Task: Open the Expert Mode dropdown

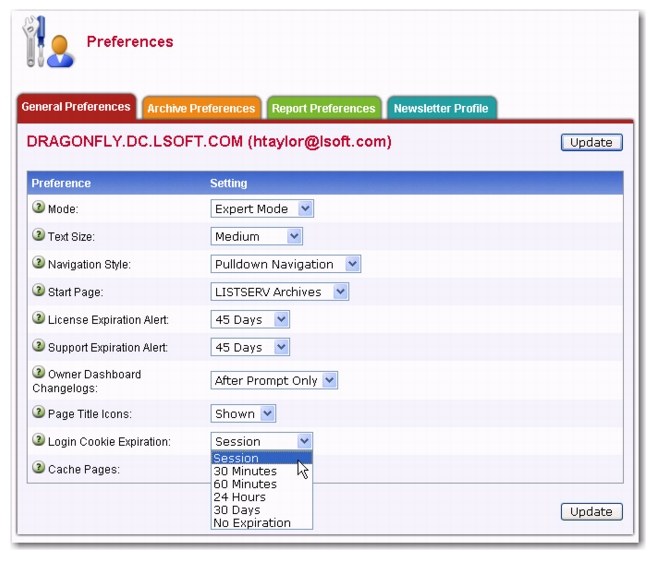Action: coord(263,209)
